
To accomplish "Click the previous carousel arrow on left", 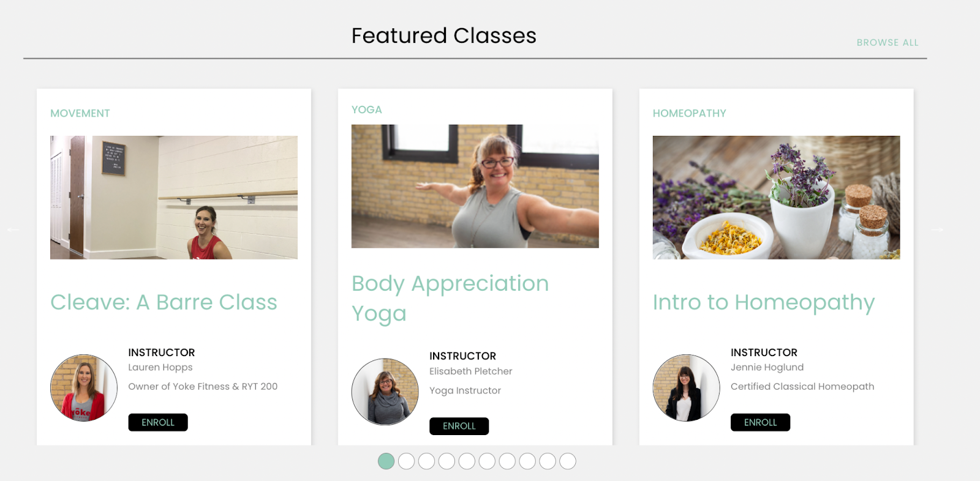I will coord(13,229).
